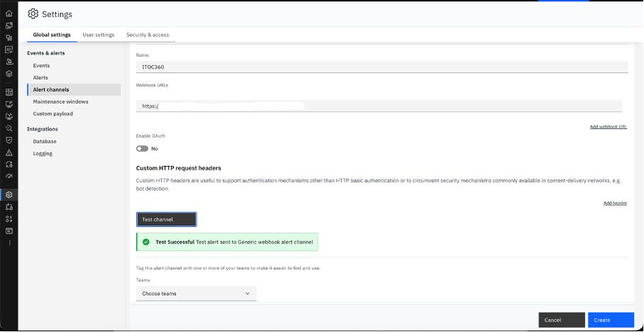This screenshot has height=332, width=644.
Task: Click the Add webhook URL link
Action: point(608,127)
